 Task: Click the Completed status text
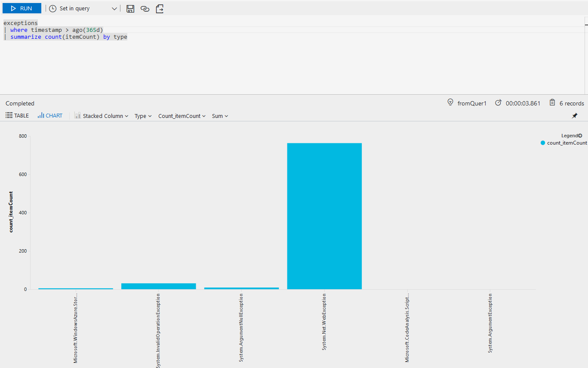pos(20,103)
